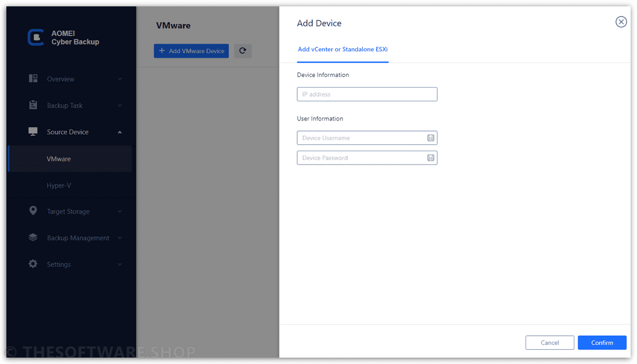The image size is (637, 364).
Task: Focus the Device Password input field
Action: pyautogui.click(x=367, y=158)
